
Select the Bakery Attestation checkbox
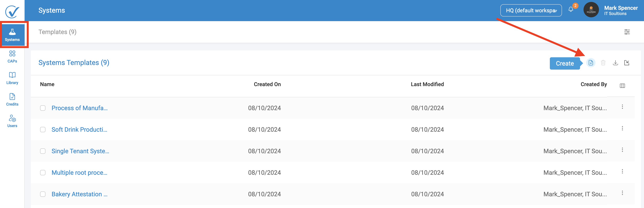click(x=43, y=194)
